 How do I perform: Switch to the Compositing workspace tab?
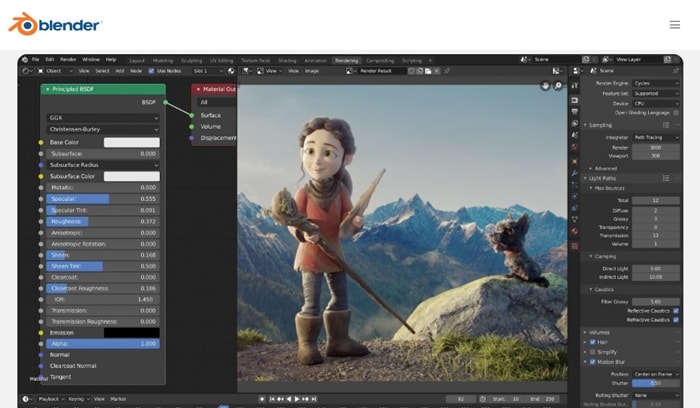pos(380,61)
